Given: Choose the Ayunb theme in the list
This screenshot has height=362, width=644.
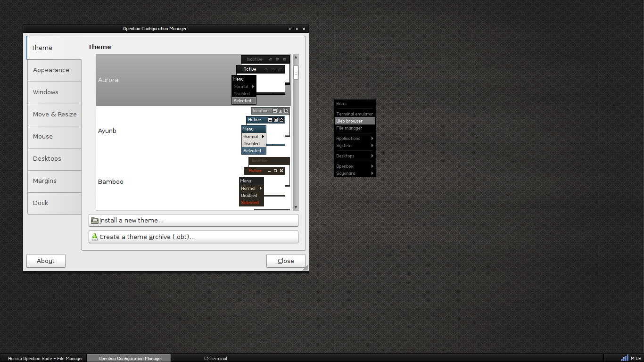Looking at the screenshot, I should click(193, 131).
